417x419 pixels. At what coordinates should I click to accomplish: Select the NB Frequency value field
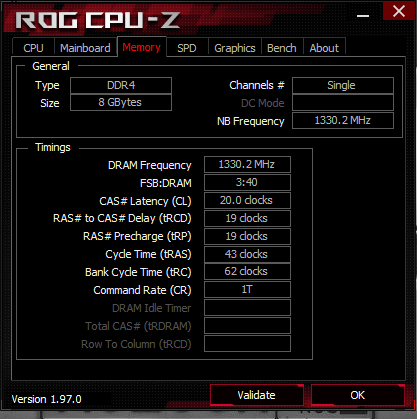pos(343,120)
